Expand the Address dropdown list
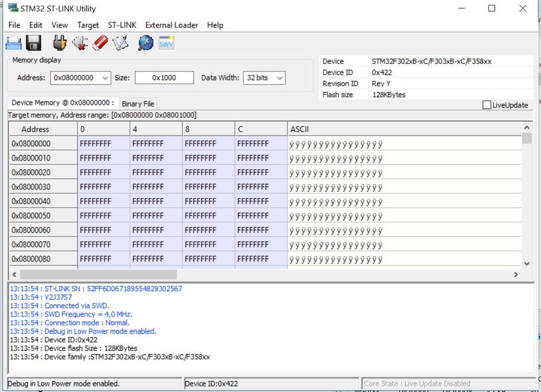The height and width of the screenshot is (392, 541). tap(105, 78)
